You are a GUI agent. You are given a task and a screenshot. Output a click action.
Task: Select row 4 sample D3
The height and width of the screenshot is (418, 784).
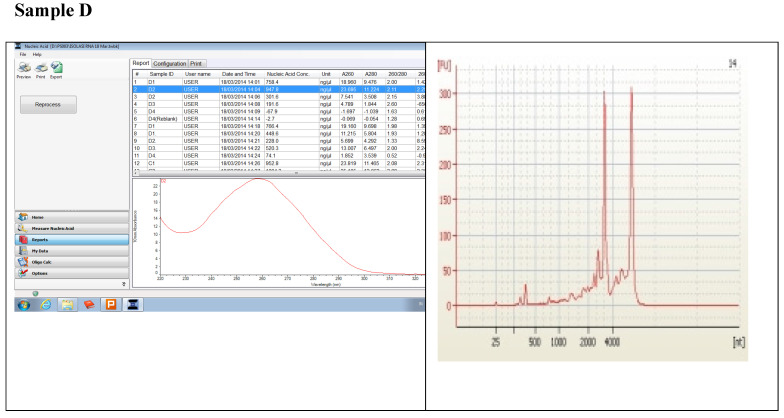pyautogui.click(x=278, y=104)
